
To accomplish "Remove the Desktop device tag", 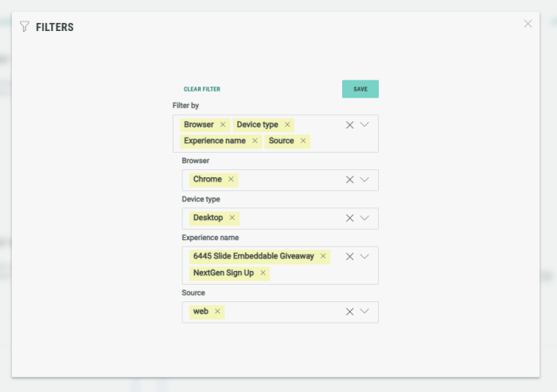I will pyautogui.click(x=232, y=218).
